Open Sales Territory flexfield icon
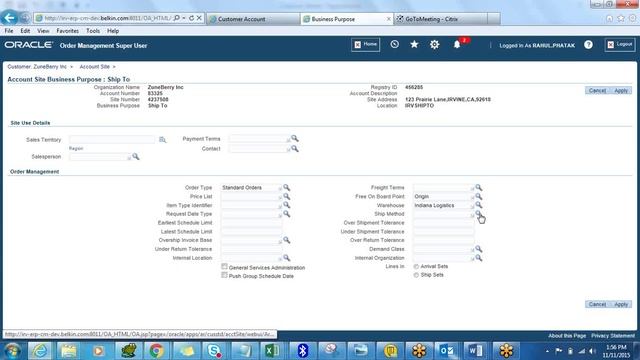The image size is (640, 360). click(162, 140)
